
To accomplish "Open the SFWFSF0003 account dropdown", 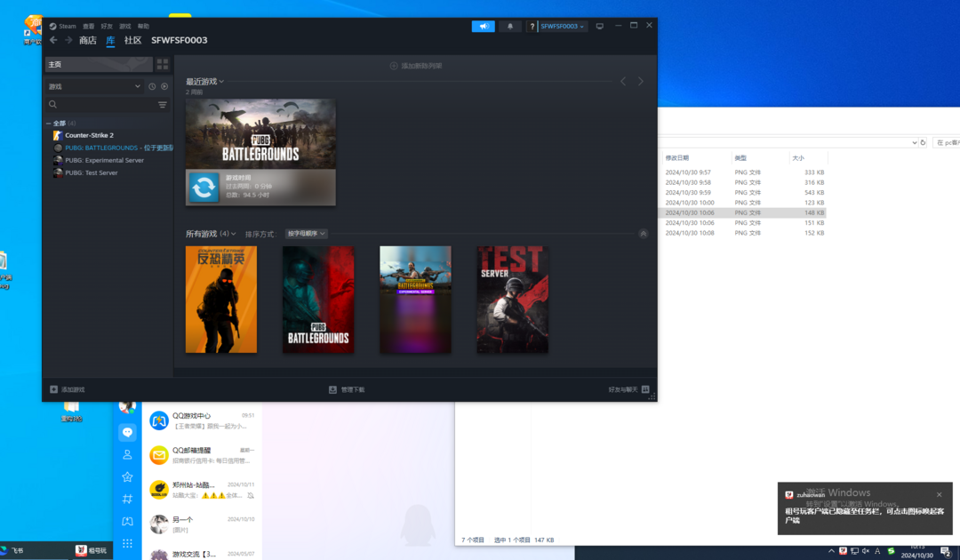I will [562, 27].
